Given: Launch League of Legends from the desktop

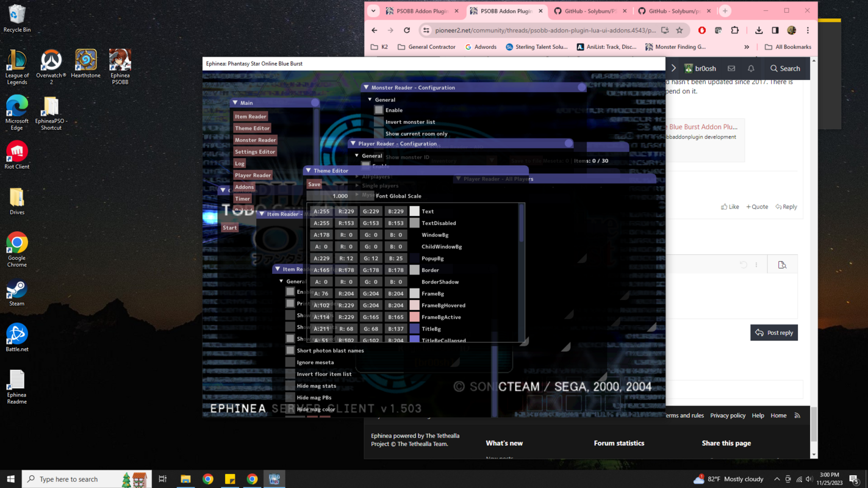Looking at the screenshot, I should [x=17, y=67].
